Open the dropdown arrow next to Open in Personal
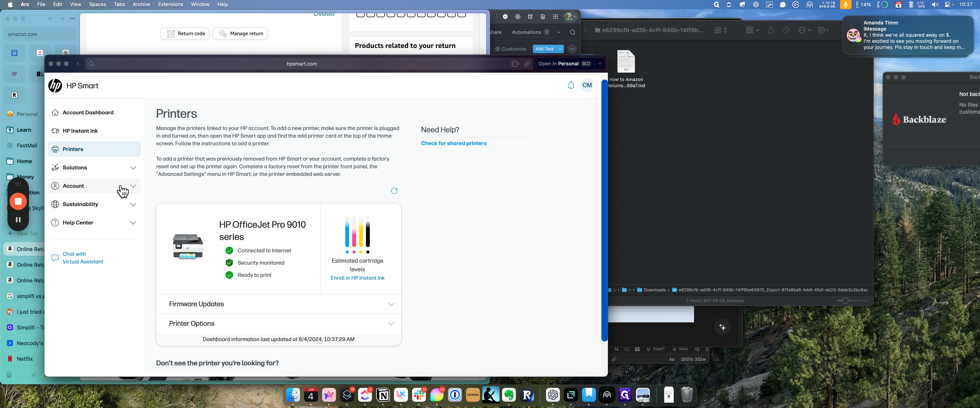 pyautogui.click(x=599, y=64)
